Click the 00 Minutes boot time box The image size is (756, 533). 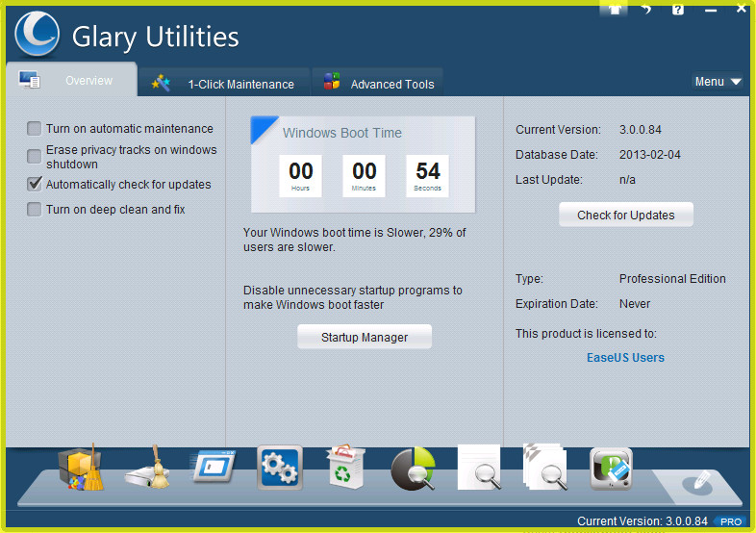364,176
